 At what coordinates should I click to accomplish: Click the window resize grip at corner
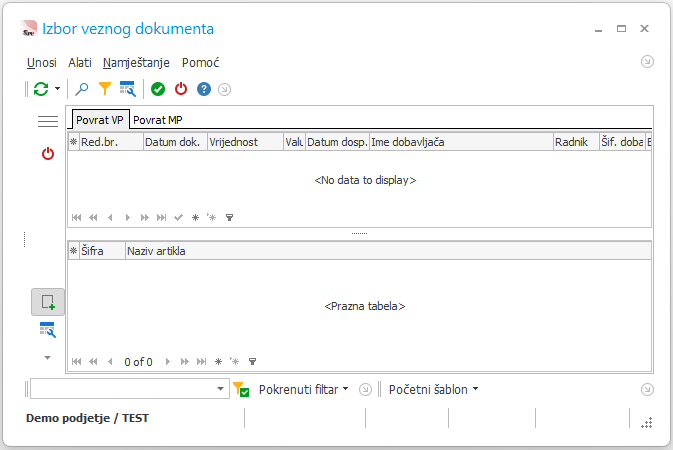[x=647, y=423]
